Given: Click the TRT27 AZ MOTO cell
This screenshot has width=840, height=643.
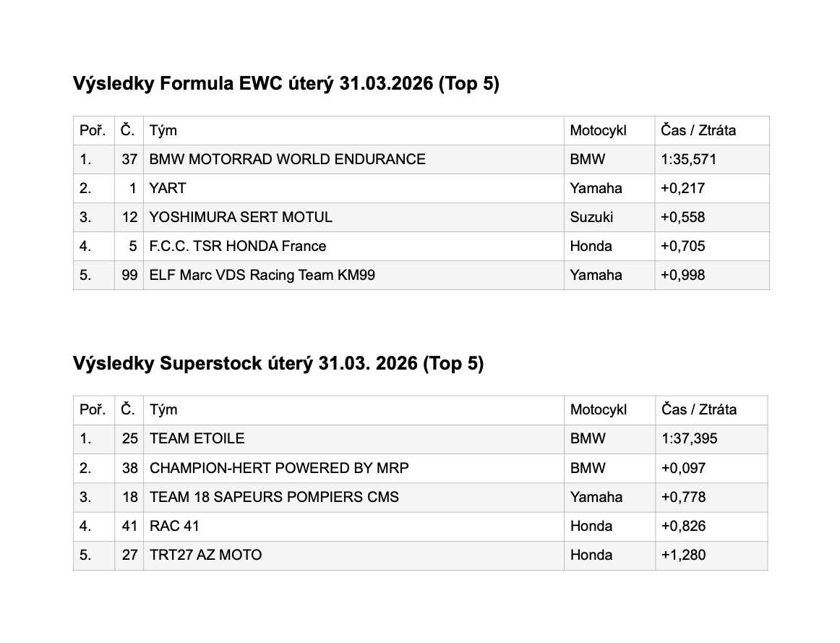Looking at the screenshot, I should 206,555.
